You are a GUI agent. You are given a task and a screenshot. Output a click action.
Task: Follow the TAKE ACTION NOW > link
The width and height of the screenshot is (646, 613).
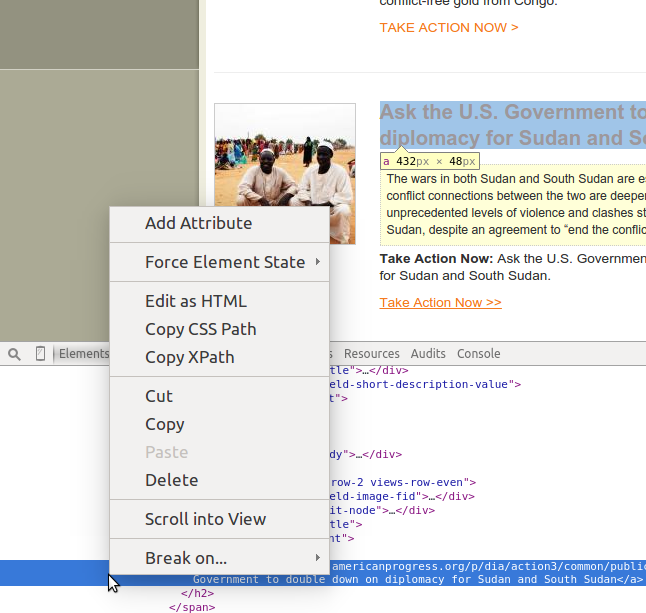click(x=449, y=28)
